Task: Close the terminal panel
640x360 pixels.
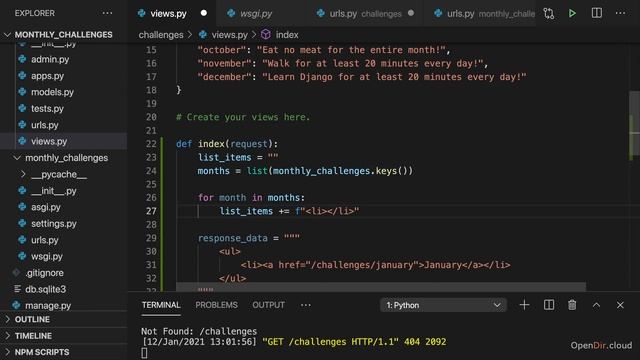Action: (x=620, y=305)
